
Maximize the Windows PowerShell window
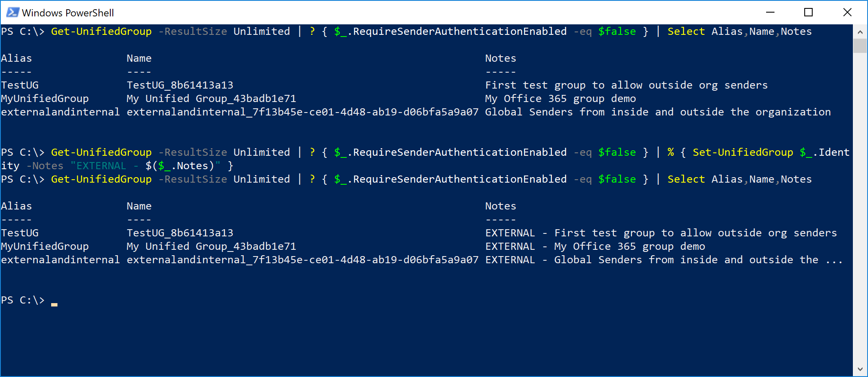click(808, 13)
